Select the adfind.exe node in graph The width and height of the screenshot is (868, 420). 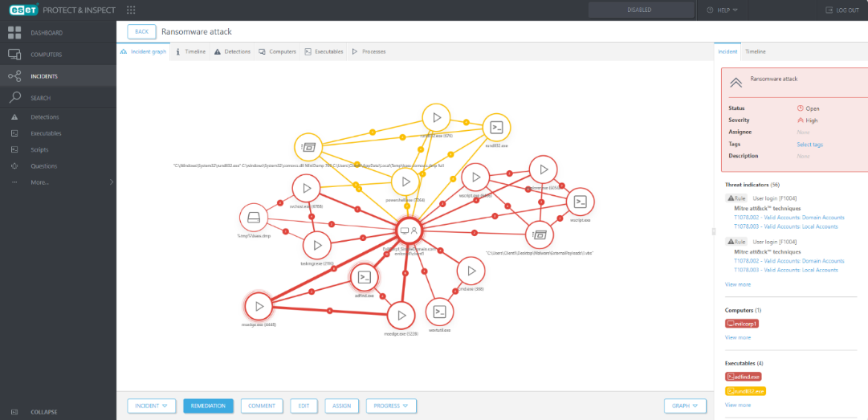pyautogui.click(x=365, y=277)
